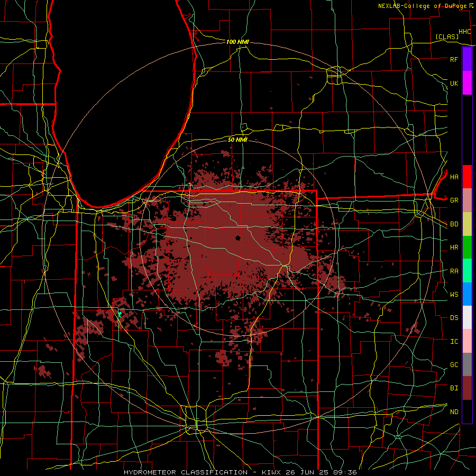476x476 pixels.
Task: Click the DS legend label
Action: pyautogui.click(x=454, y=318)
